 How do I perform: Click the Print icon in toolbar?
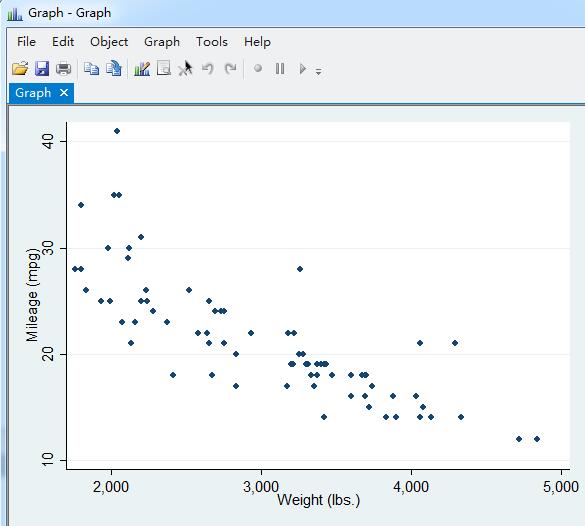coord(63,69)
